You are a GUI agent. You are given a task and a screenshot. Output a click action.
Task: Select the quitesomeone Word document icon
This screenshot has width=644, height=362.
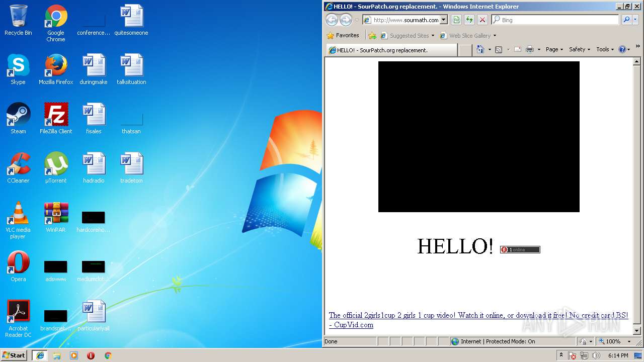[x=131, y=20]
